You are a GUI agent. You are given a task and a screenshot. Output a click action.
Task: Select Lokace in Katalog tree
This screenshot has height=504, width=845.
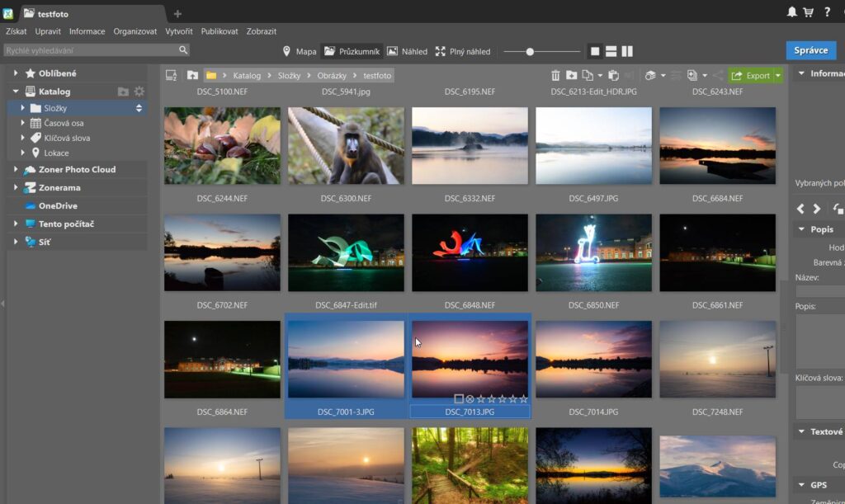click(x=56, y=153)
